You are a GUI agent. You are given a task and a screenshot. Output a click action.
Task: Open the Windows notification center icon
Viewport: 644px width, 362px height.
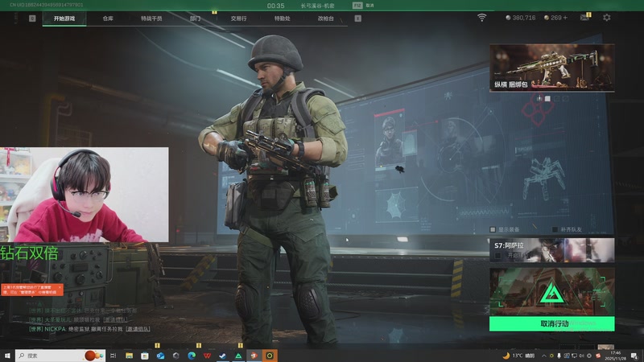(634, 356)
